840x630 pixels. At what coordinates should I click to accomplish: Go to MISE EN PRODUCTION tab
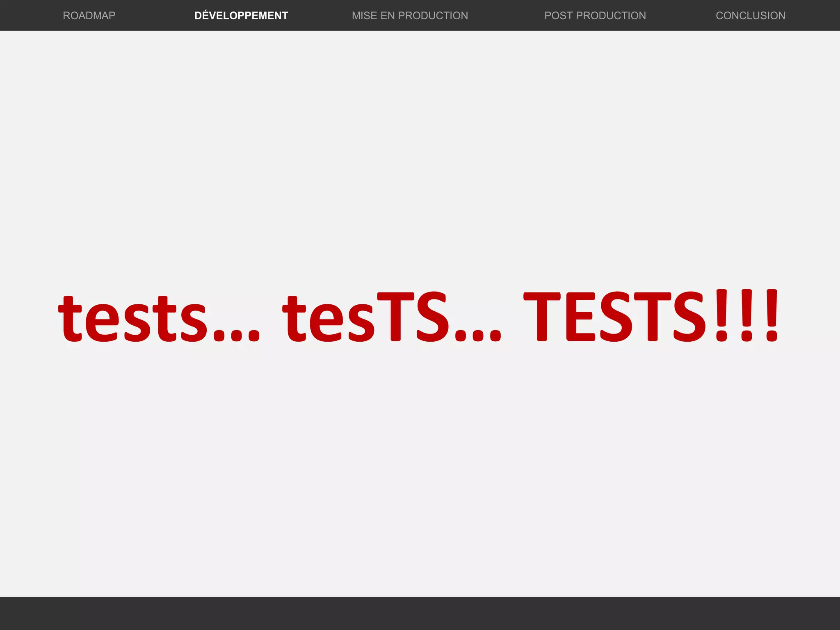click(x=410, y=16)
